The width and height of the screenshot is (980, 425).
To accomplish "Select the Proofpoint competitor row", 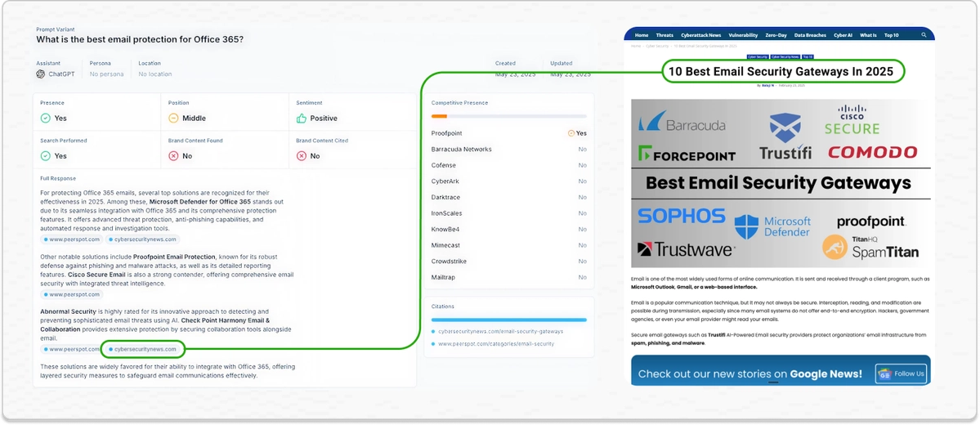I will point(508,133).
